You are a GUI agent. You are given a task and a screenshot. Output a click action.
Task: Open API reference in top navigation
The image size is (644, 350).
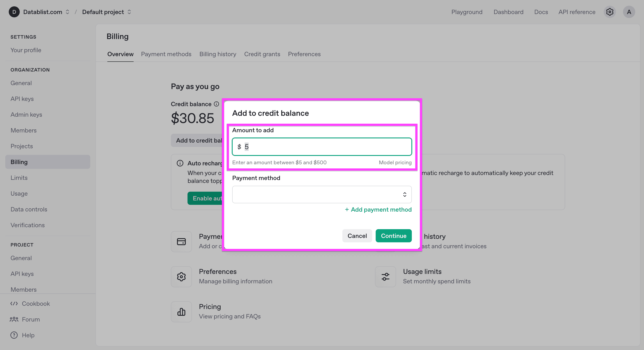(577, 12)
